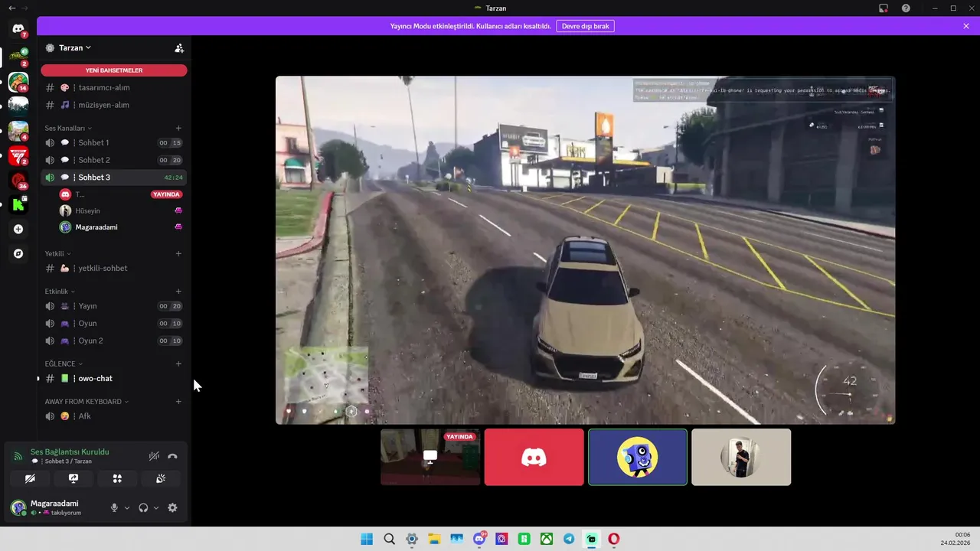The image size is (980, 551).
Task: Click the YENİ BAHSETMELER button
Action: (114, 70)
